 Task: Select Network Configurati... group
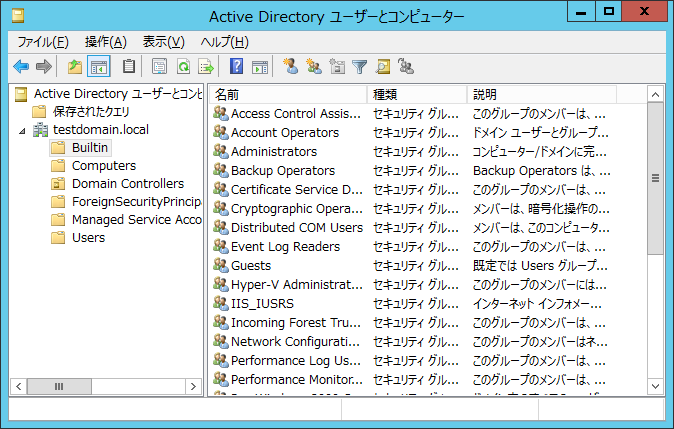pyautogui.click(x=295, y=341)
